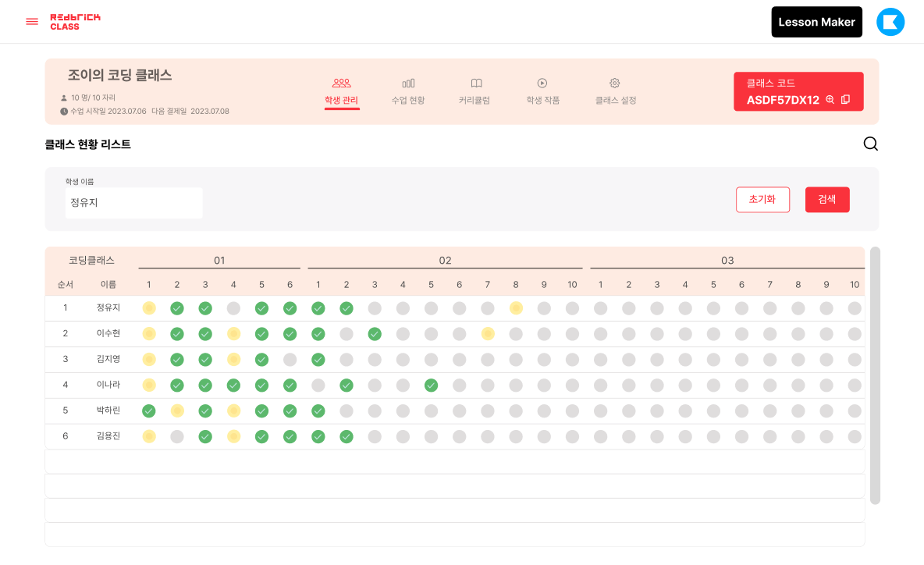
Task: Click the 학생 이름 input field
Action: (x=133, y=203)
